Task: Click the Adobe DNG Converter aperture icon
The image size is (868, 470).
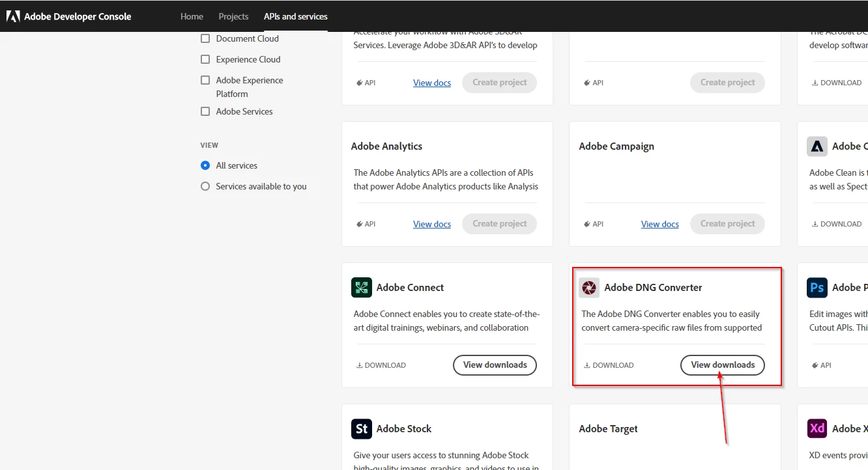Action: [589, 287]
